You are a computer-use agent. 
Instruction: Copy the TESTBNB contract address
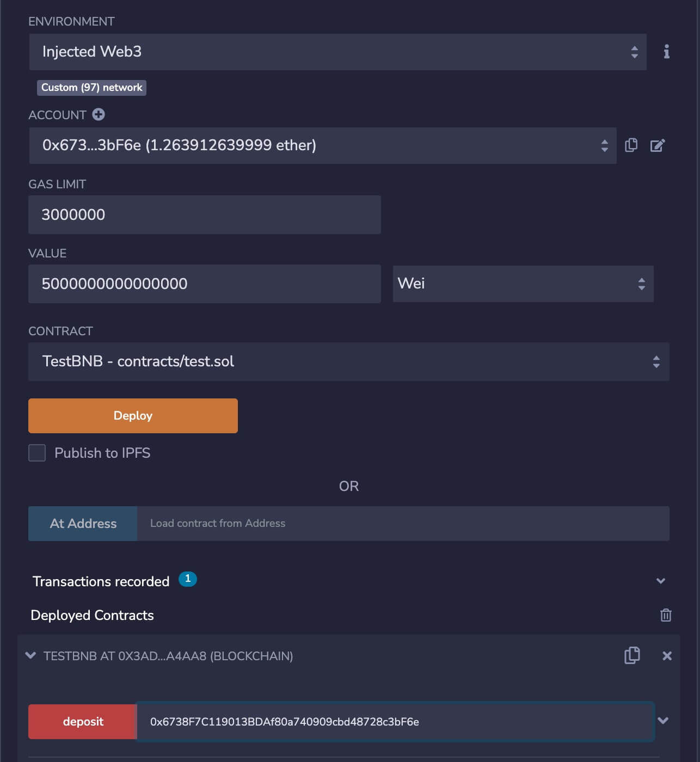[x=632, y=655]
